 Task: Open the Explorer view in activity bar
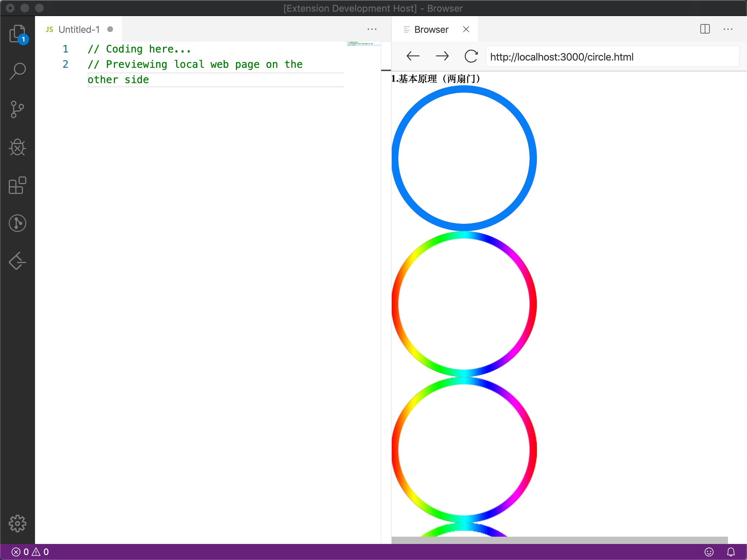click(17, 34)
